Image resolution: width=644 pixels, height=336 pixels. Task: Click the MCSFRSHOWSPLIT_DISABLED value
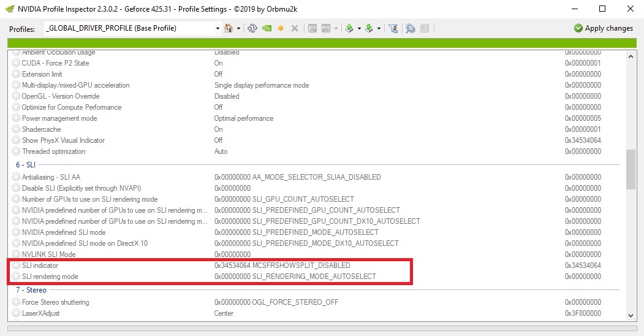click(x=301, y=265)
